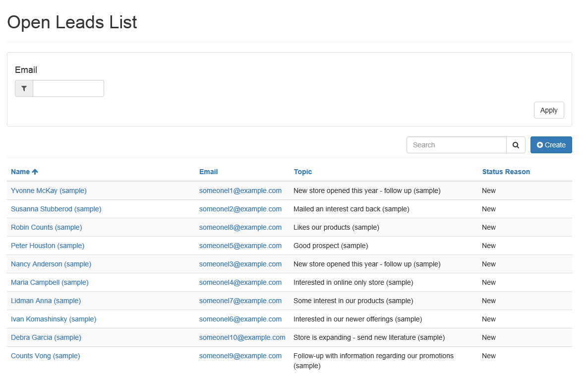
Task: Open Susanna Stubberod (sample) lead
Action: pos(56,209)
